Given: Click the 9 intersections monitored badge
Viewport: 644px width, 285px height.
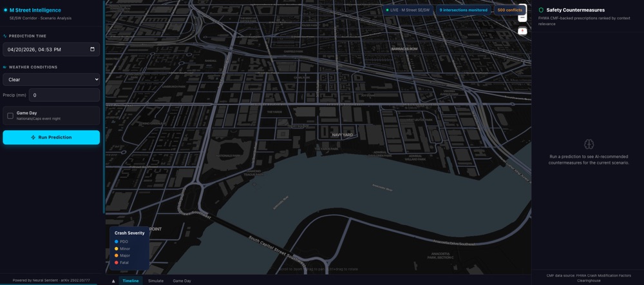Looking at the screenshot, I should coord(463,10).
